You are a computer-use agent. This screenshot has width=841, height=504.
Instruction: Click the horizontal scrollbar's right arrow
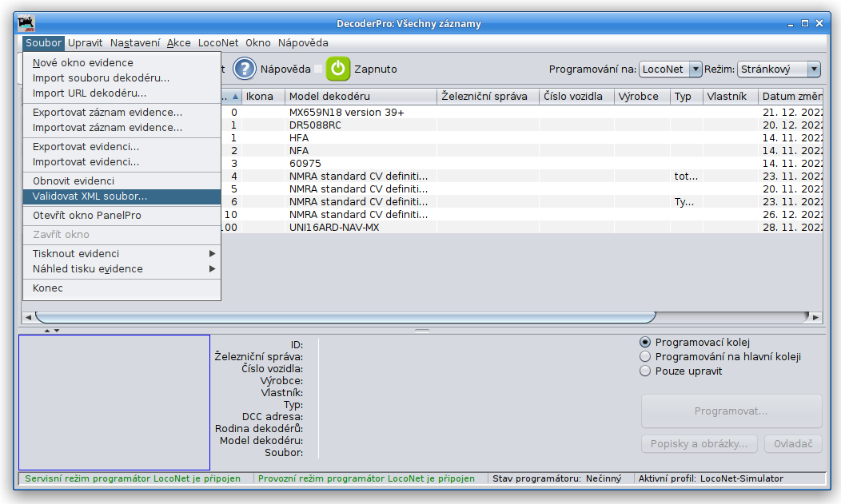pyautogui.click(x=815, y=317)
